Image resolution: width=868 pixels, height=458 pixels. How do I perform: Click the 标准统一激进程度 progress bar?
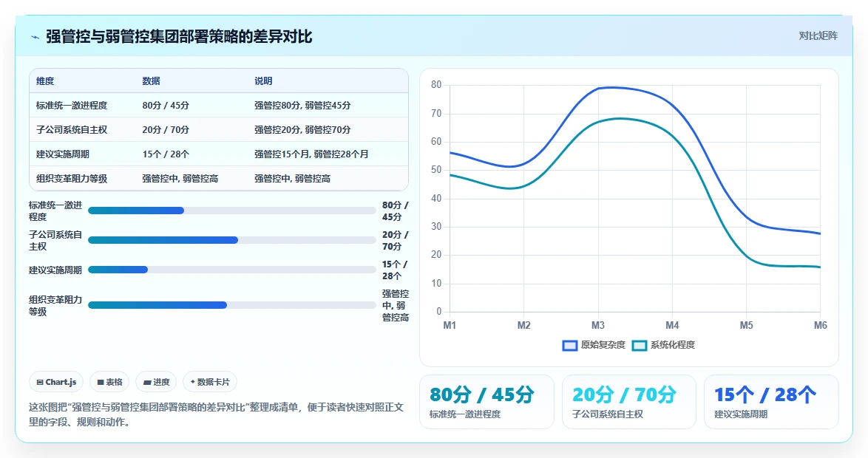232,211
